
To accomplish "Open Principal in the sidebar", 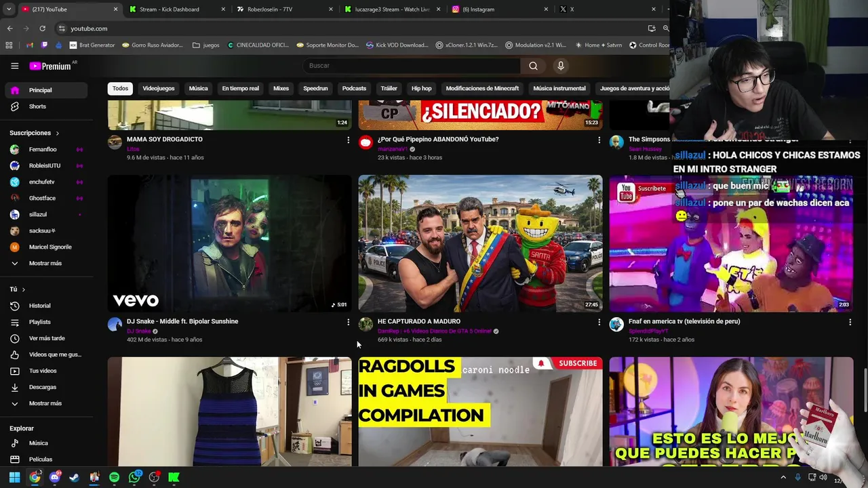I will pos(46,90).
